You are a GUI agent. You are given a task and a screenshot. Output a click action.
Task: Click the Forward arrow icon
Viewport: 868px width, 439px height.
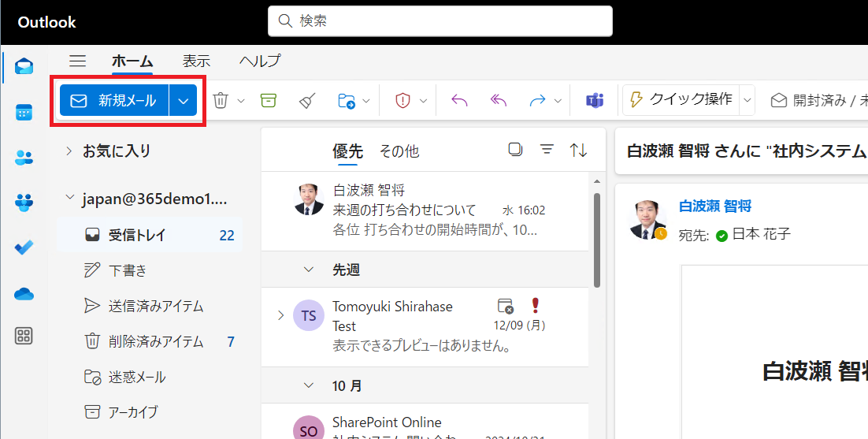537,100
